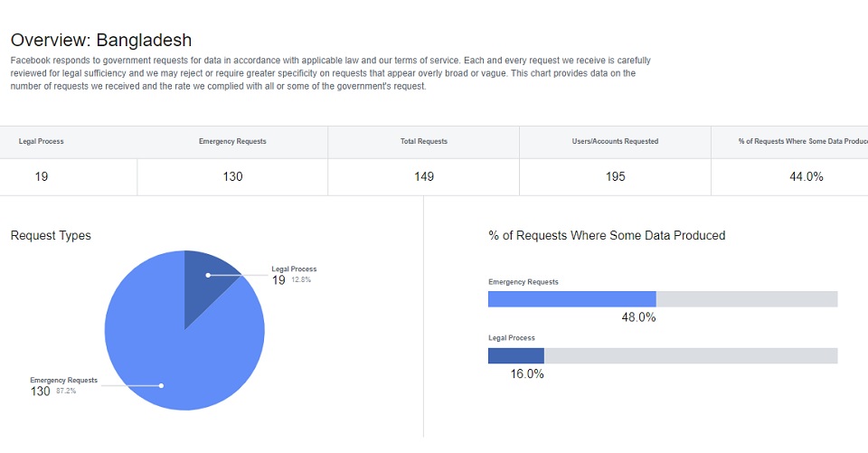This screenshot has height=453, width=868.
Task: Click the 12.8% label beside the pie chart
Action: (301, 280)
